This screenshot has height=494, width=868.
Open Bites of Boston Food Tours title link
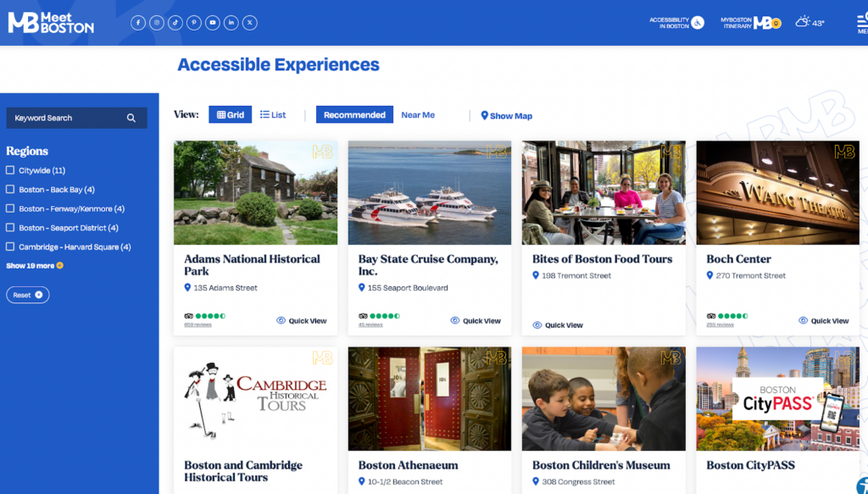pyautogui.click(x=603, y=259)
